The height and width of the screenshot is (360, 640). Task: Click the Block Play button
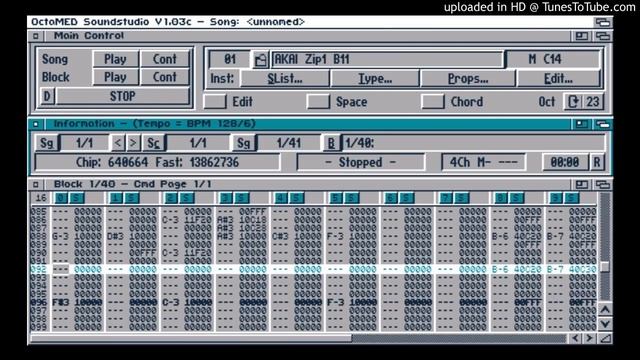click(116, 77)
